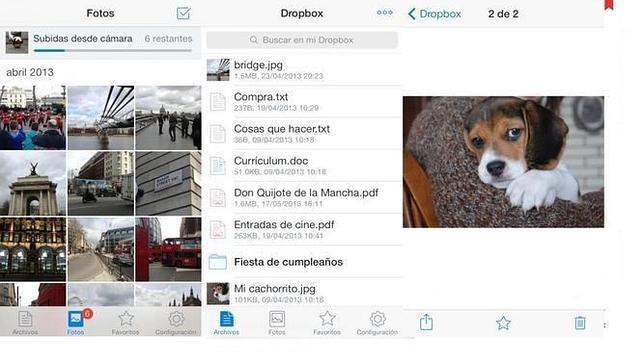This screenshot has width=644, height=362.
Task: Tap the Fiesta de cumpleaños folder icon
Action: [218, 262]
